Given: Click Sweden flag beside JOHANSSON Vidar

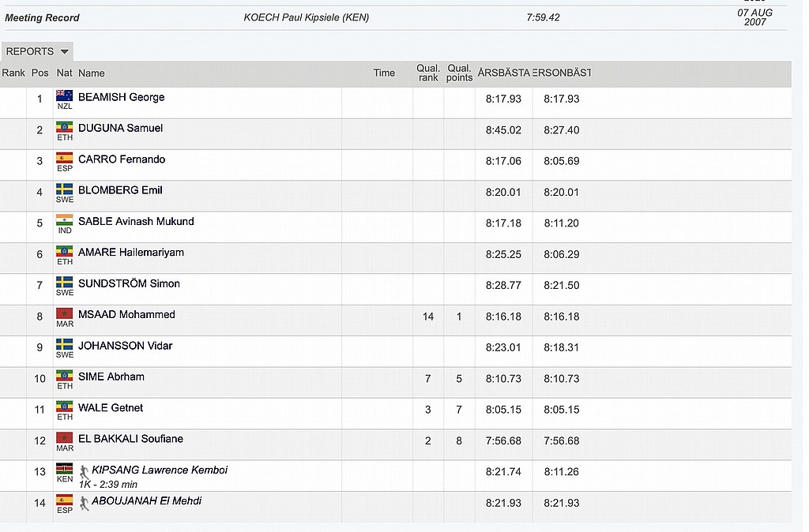Looking at the screenshot, I should tap(65, 344).
